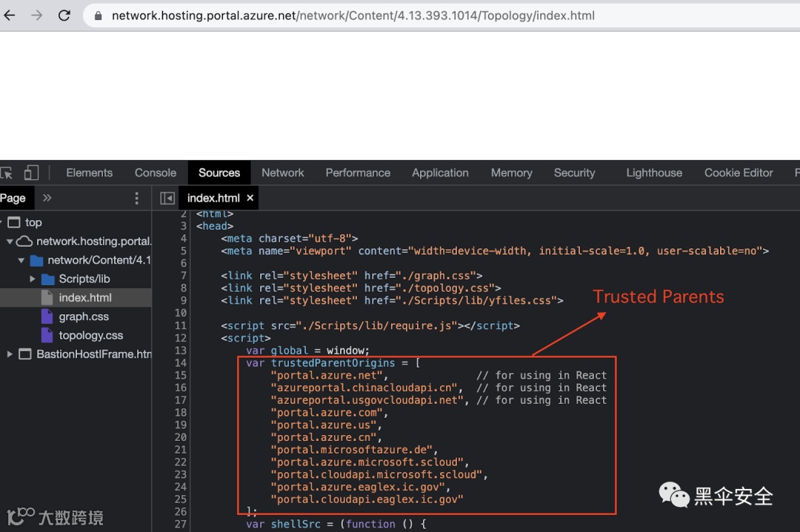Click "azureportal.usgovcloudapi.net" in the code

(367, 400)
